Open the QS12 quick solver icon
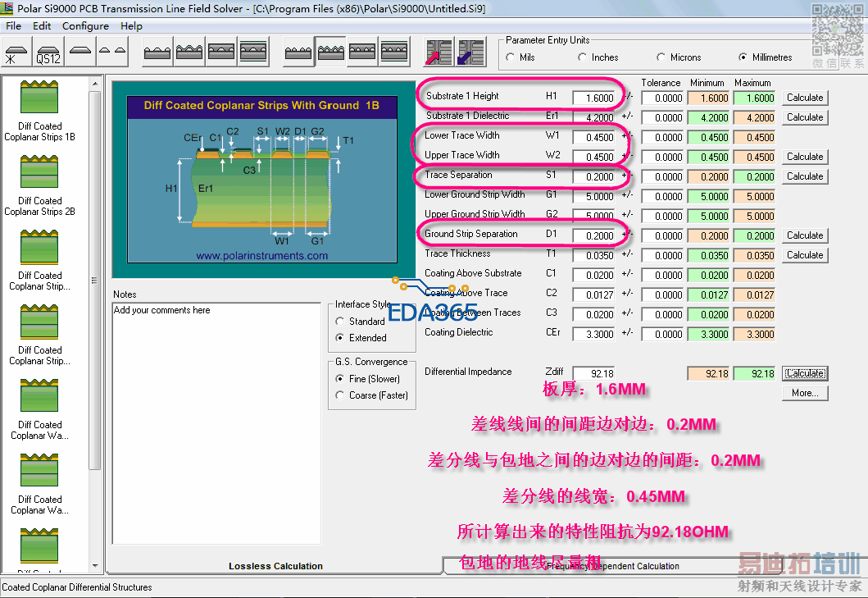The image size is (868, 598). (x=48, y=52)
